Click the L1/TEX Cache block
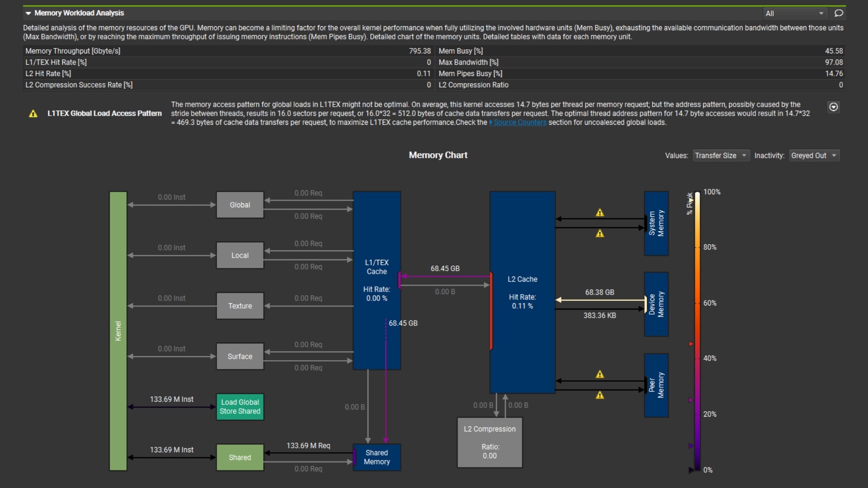Screen dimensions: 868x488 [377, 280]
